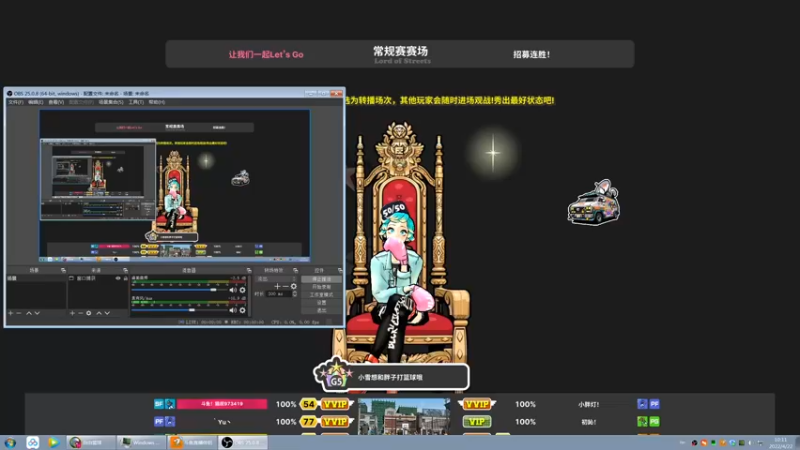Mute the 麦克风/Aux channel speaker icon
Image resolution: width=800 pixels, height=450 pixels.
233,310
